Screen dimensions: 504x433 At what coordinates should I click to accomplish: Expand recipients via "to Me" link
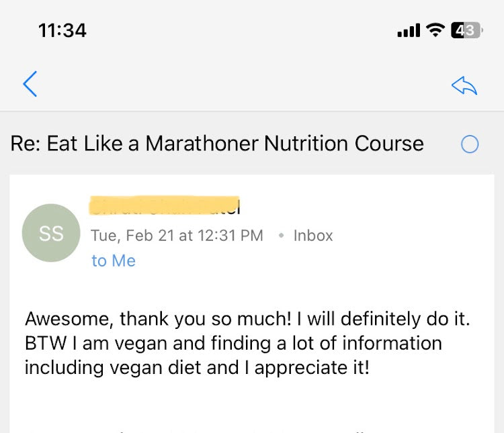[x=114, y=261]
